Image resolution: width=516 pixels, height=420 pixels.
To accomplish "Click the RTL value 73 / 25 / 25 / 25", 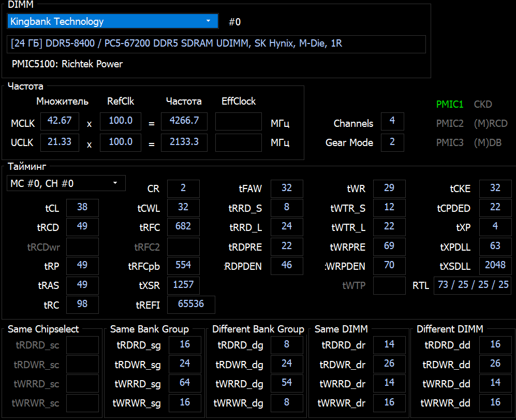I will 473,285.
